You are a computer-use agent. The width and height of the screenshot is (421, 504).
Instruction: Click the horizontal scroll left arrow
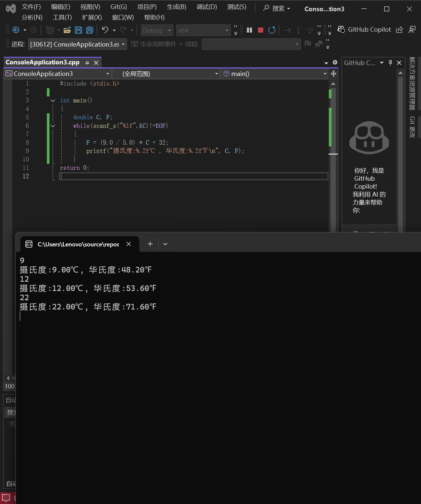[x=8, y=378]
